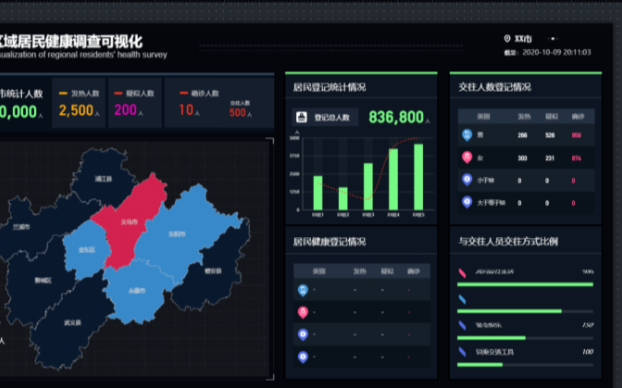Click the red 500 contacts value
Screen dimensions: 622x388
click(x=238, y=113)
